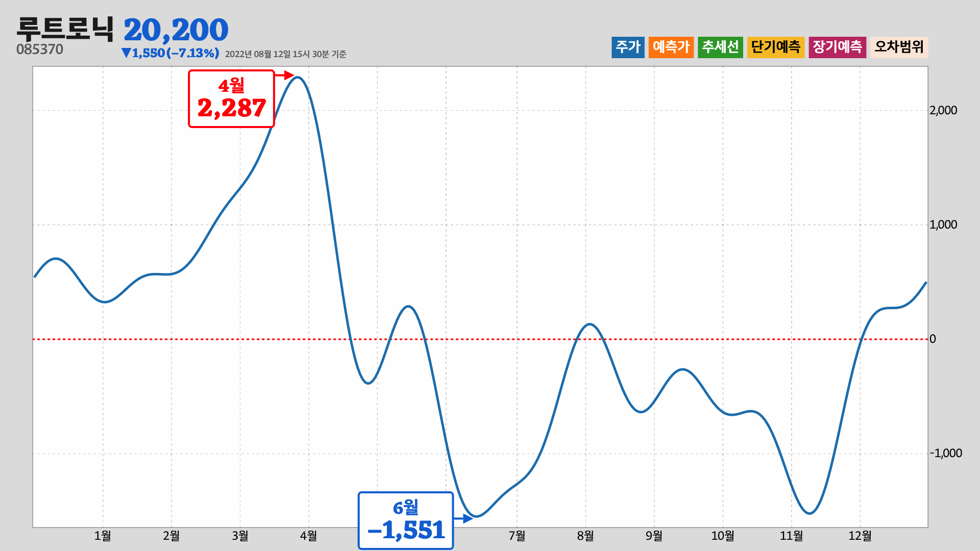Click the 8월 x-axis label
The width and height of the screenshot is (980, 551).
tap(585, 536)
